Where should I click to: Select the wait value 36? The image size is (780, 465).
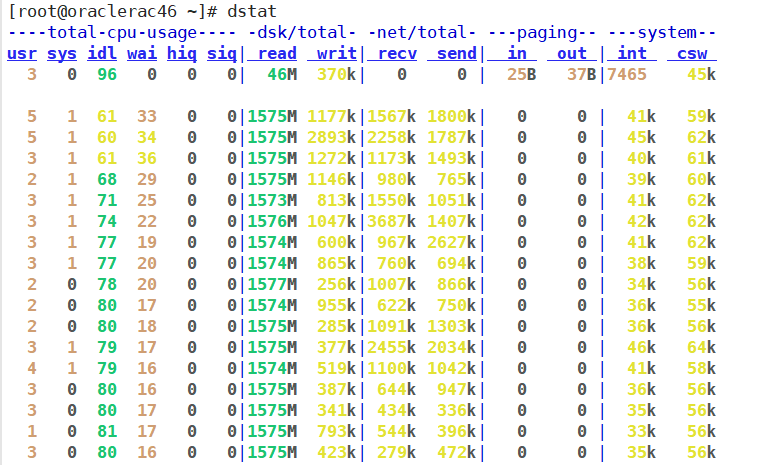(147, 158)
